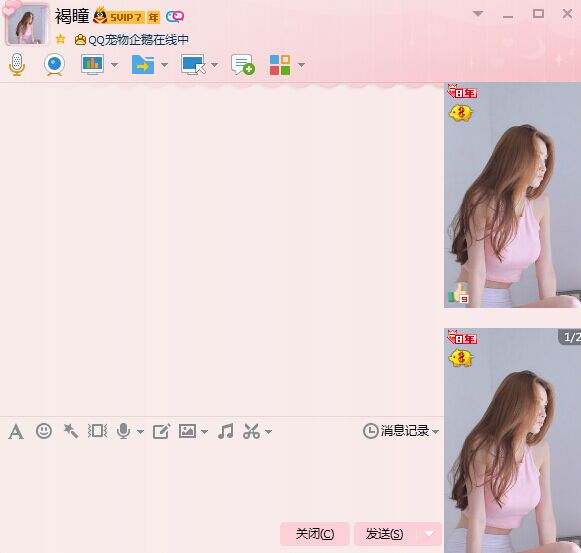Expand the screenshot scissors dropdown arrow
The width and height of the screenshot is (581, 553).
(269, 431)
